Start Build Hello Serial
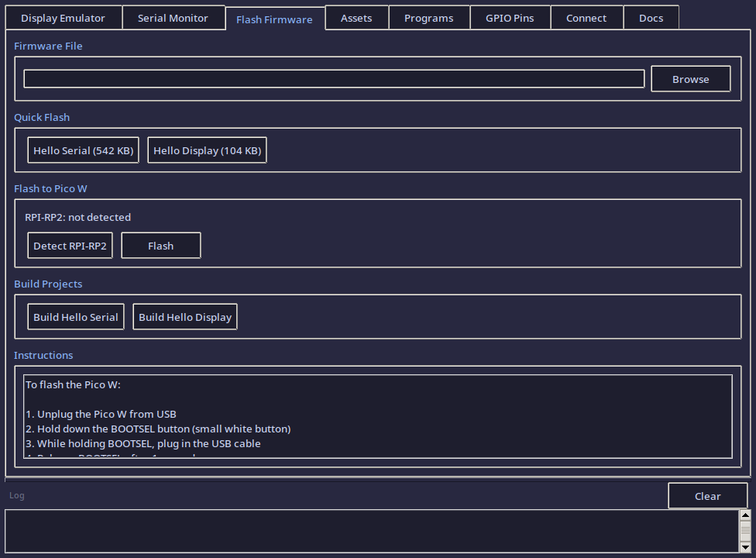Screen dimensions: 756x558 [75, 316]
